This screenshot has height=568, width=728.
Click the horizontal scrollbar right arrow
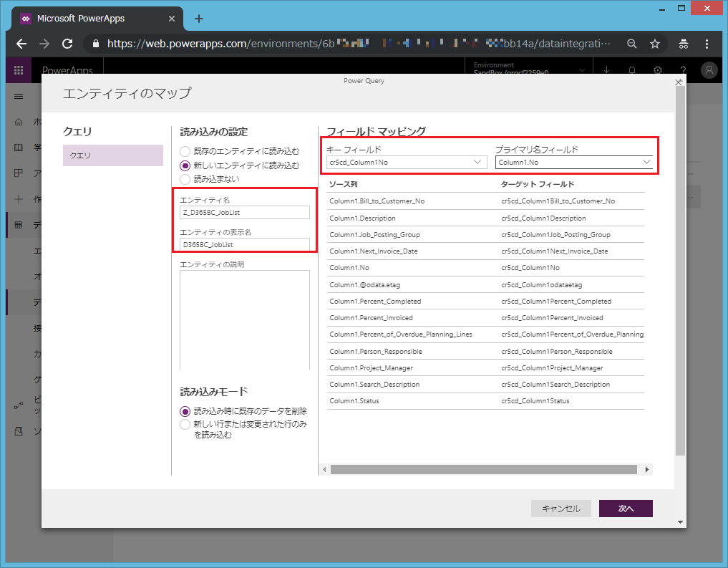pyautogui.click(x=646, y=470)
